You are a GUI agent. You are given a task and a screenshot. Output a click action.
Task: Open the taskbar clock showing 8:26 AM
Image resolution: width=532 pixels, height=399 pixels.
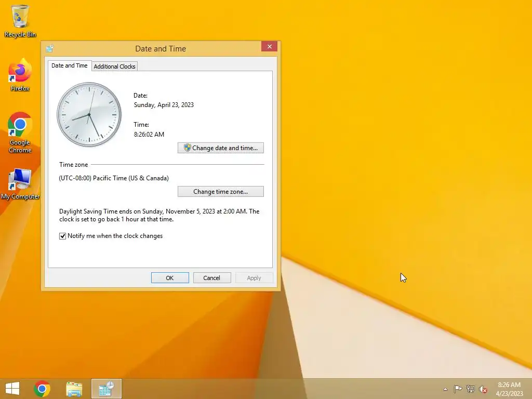[509, 389]
